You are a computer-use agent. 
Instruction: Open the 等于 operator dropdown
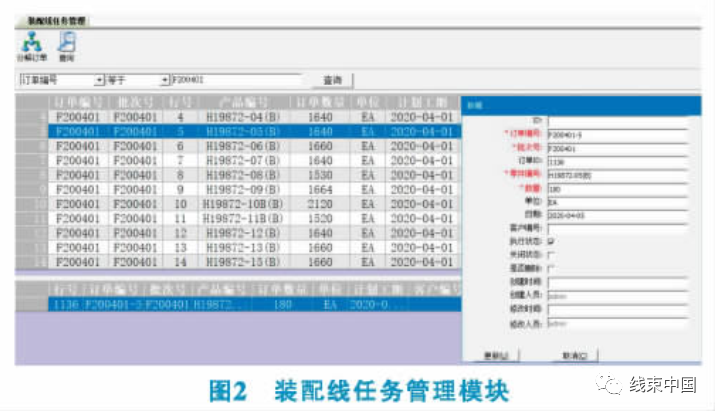coord(165,80)
